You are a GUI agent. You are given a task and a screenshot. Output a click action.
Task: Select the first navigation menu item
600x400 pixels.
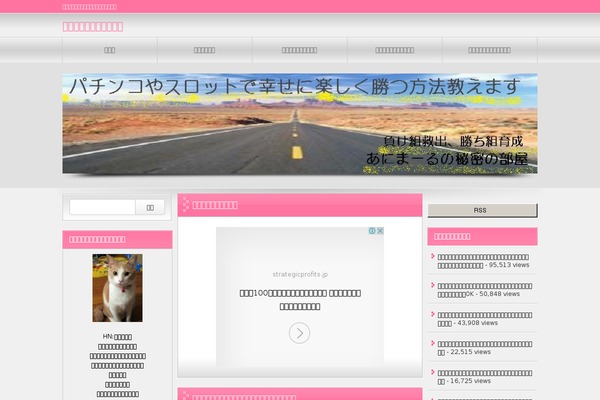pyautogui.click(x=110, y=50)
